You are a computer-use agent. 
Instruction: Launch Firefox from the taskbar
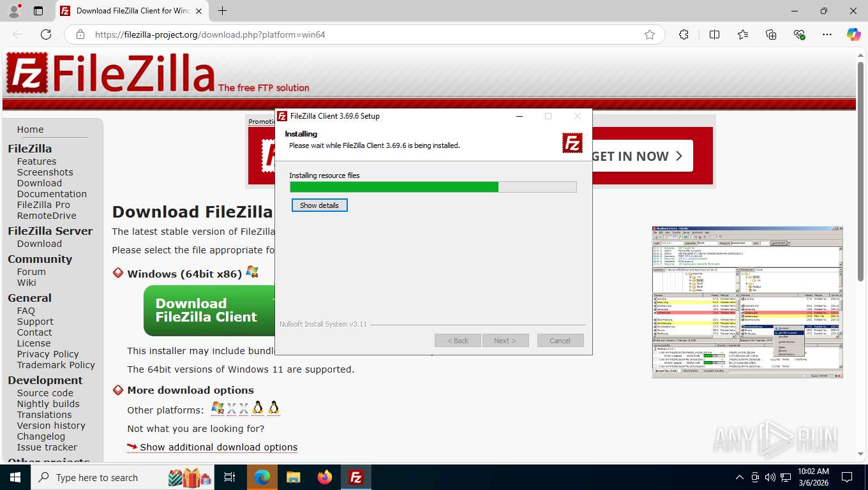[x=325, y=477]
